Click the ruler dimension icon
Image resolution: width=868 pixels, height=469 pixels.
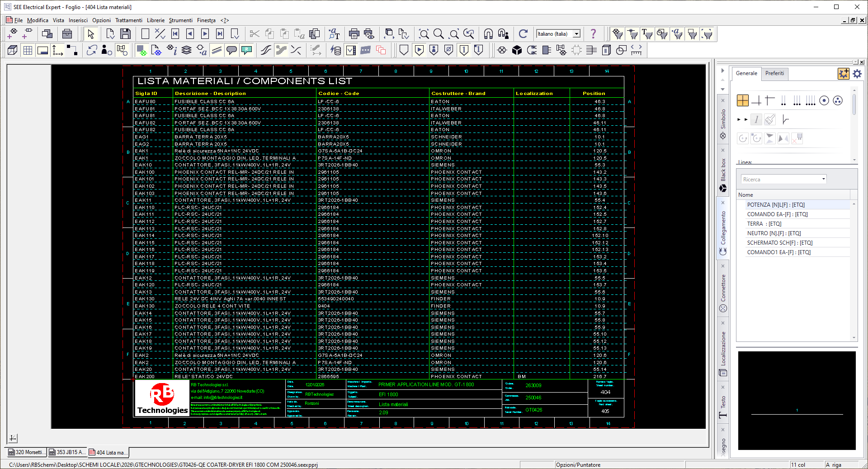[x=636, y=50]
